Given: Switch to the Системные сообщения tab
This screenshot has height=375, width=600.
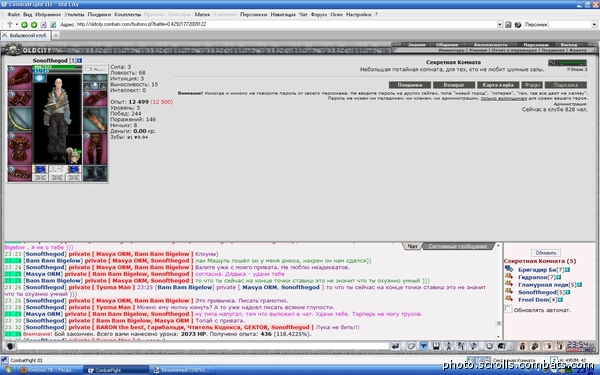Looking at the screenshot, I should (457, 246).
